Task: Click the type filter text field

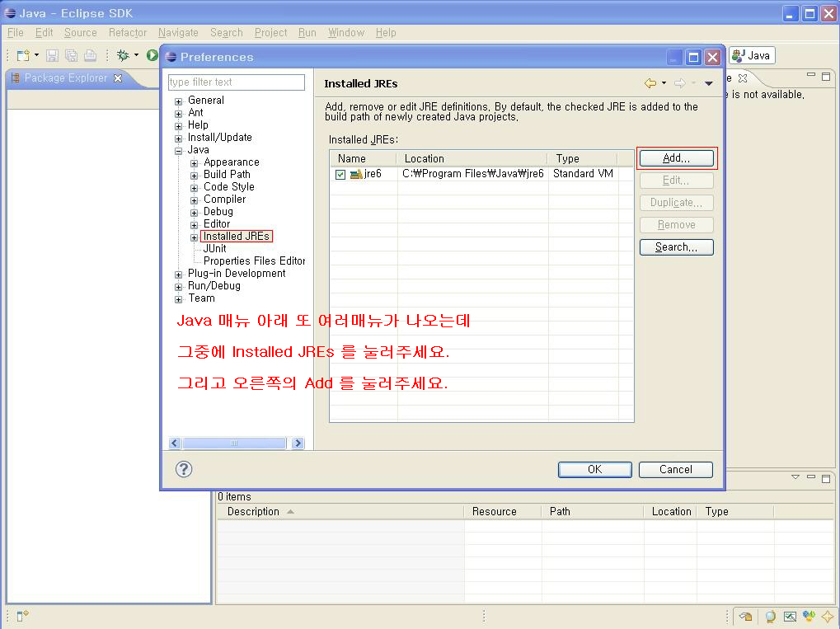Action: (237, 82)
